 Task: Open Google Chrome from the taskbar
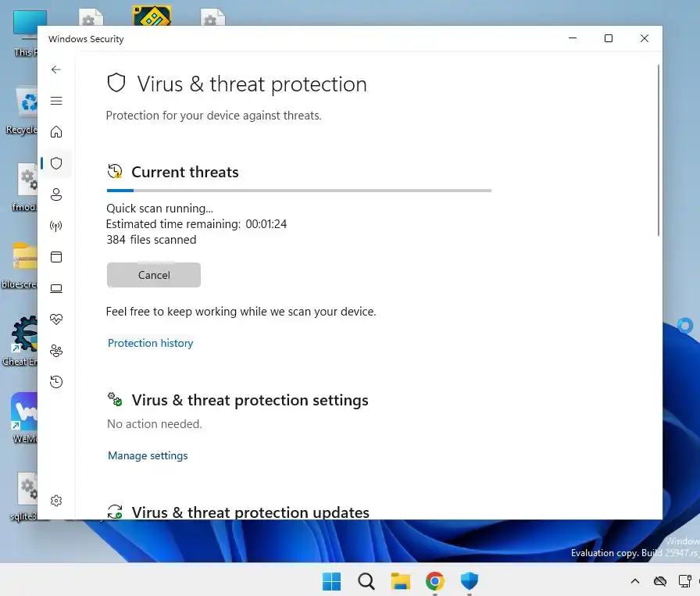pos(435,581)
